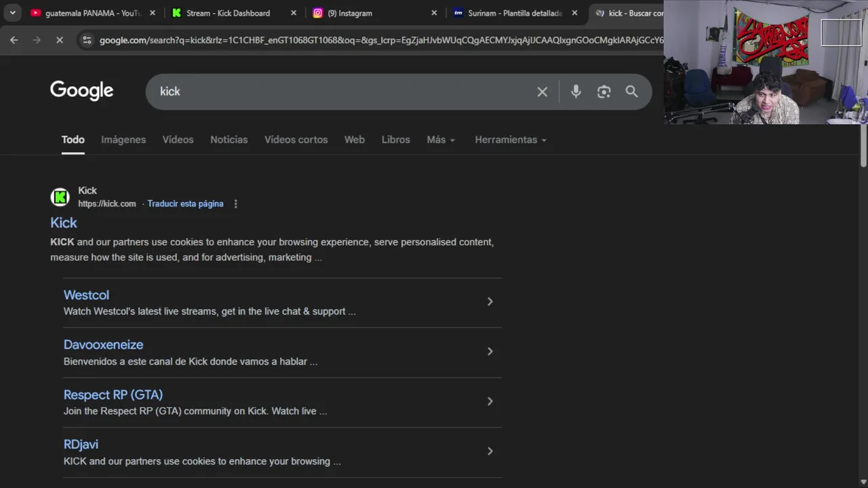Expand the Más dropdown
868x488 pixels.
(x=441, y=140)
